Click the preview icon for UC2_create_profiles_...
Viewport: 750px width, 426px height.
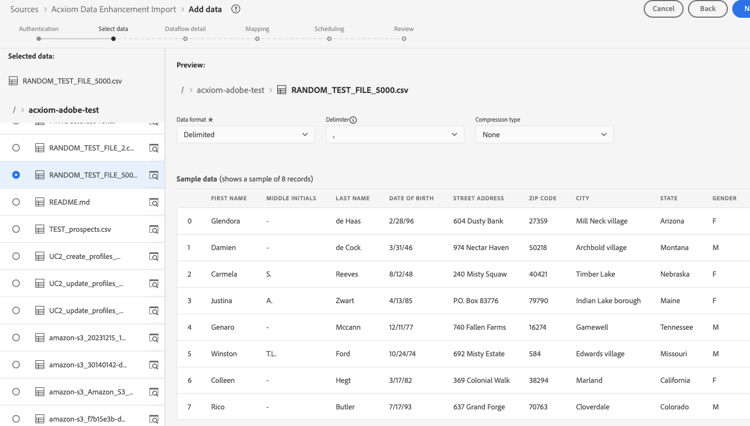[154, 257]
